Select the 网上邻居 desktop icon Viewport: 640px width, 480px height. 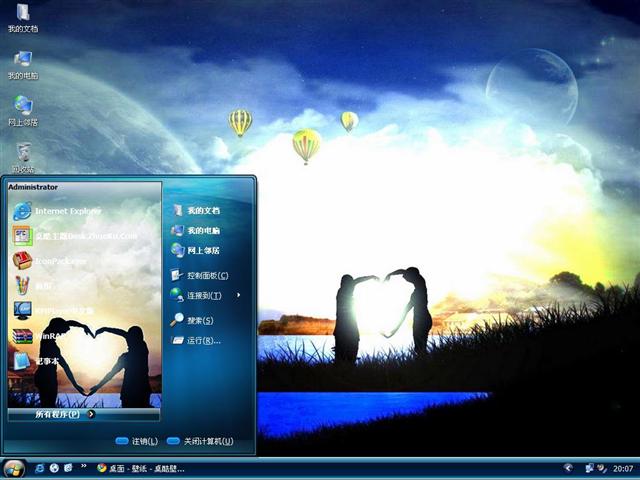[23, 111]
